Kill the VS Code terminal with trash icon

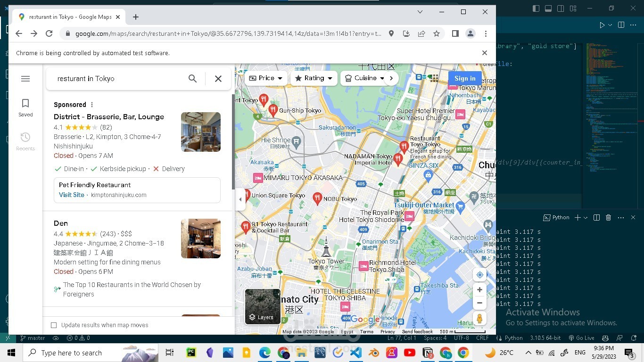click(608, 217)
